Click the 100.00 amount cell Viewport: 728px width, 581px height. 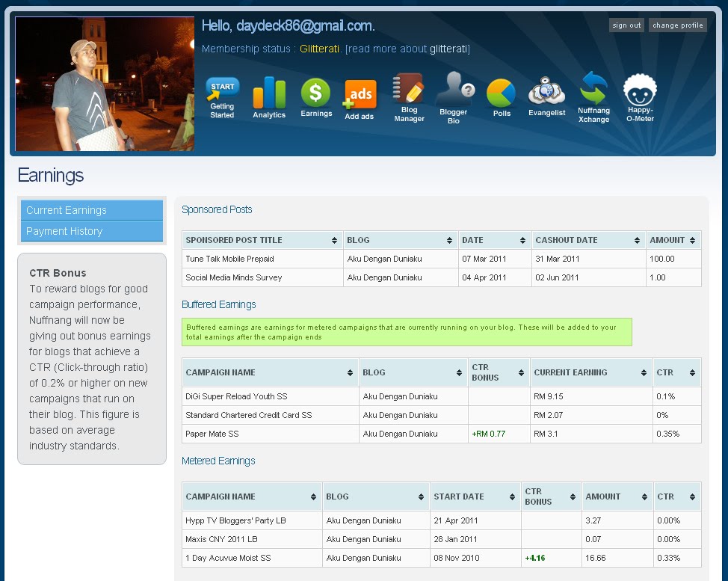[662, 259]
